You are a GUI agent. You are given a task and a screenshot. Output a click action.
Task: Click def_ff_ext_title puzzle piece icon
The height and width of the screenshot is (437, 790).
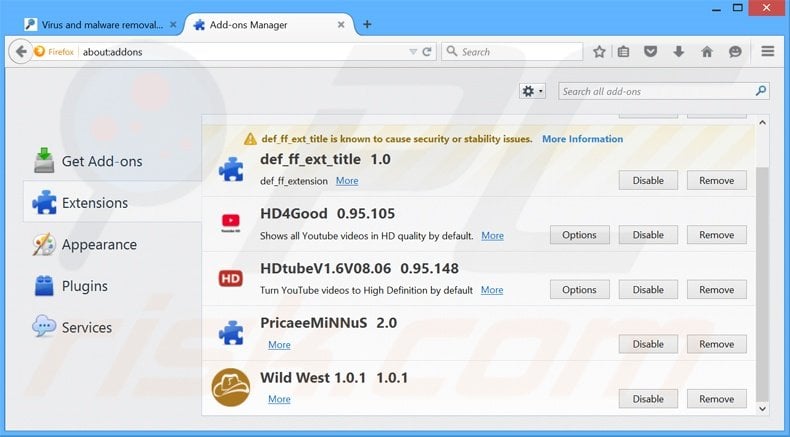click(x=231, y=169)
